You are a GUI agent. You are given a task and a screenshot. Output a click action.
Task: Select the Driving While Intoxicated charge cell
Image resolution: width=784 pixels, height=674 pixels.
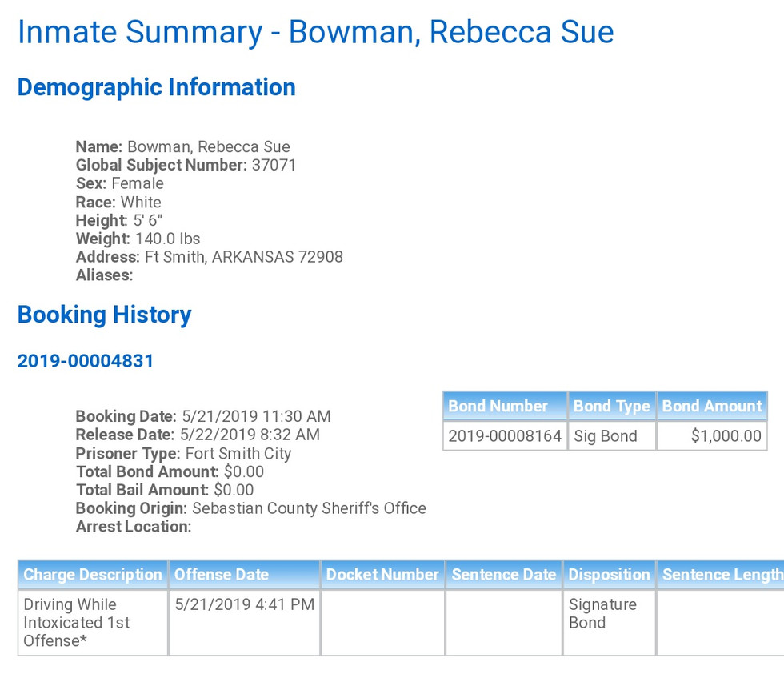[77, 623]
